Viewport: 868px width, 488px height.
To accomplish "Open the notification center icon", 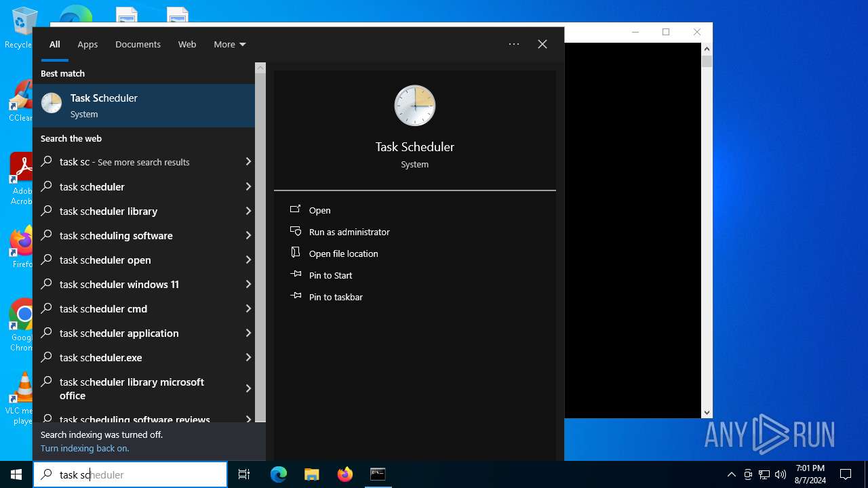I will coord(846,474).
